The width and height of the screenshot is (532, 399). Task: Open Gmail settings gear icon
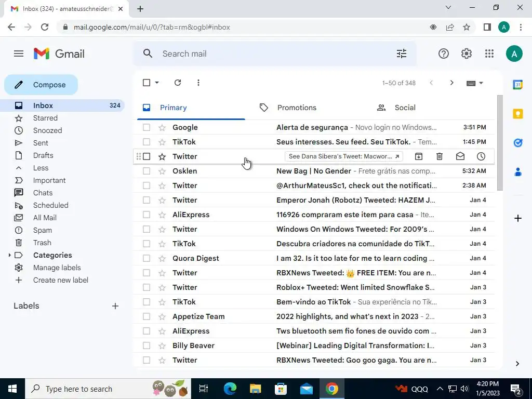click(466, 54)
